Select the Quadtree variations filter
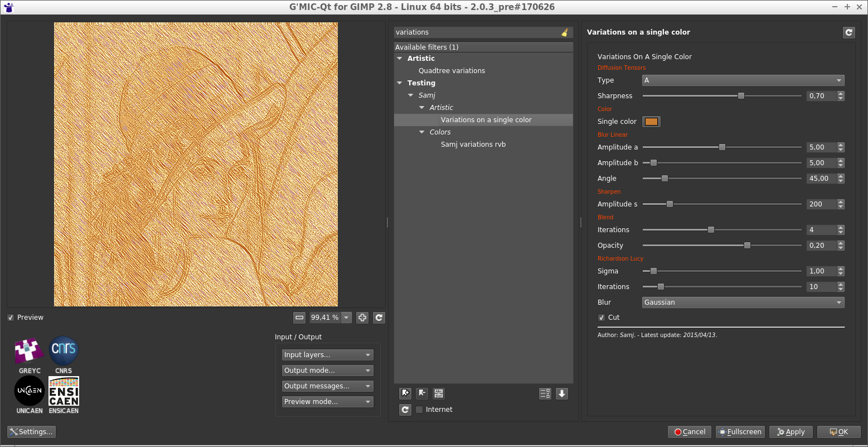Screen dimensions: 868x447 tap(452, 71)
